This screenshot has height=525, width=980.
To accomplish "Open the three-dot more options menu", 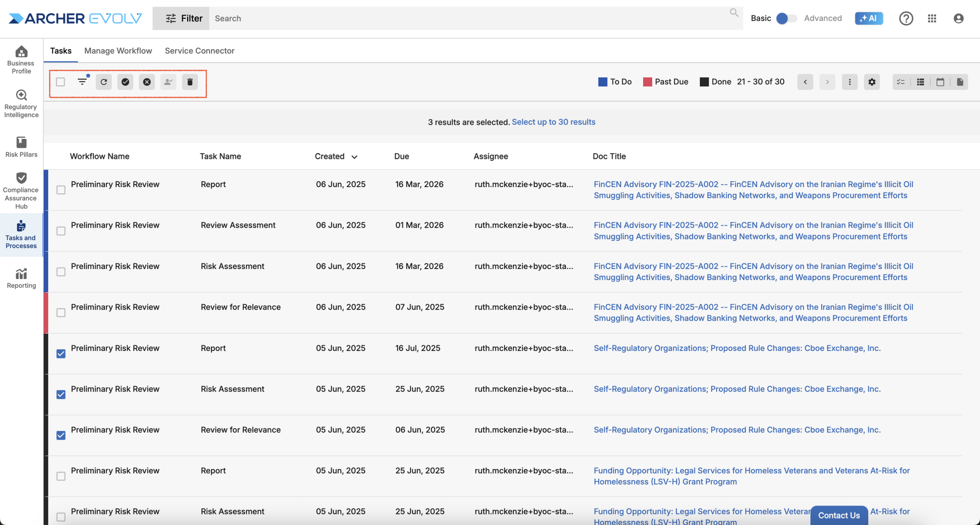I will click(849, 82).
